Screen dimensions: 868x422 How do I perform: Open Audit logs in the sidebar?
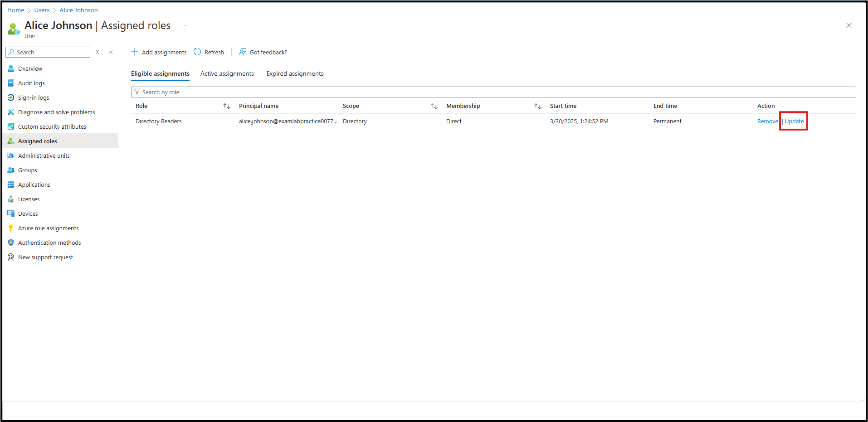coord(31,83)
